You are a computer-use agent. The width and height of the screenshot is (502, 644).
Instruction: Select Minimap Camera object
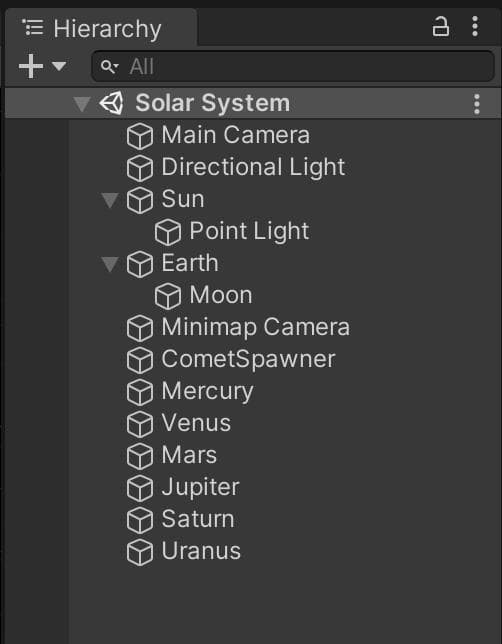coord(256,327)
